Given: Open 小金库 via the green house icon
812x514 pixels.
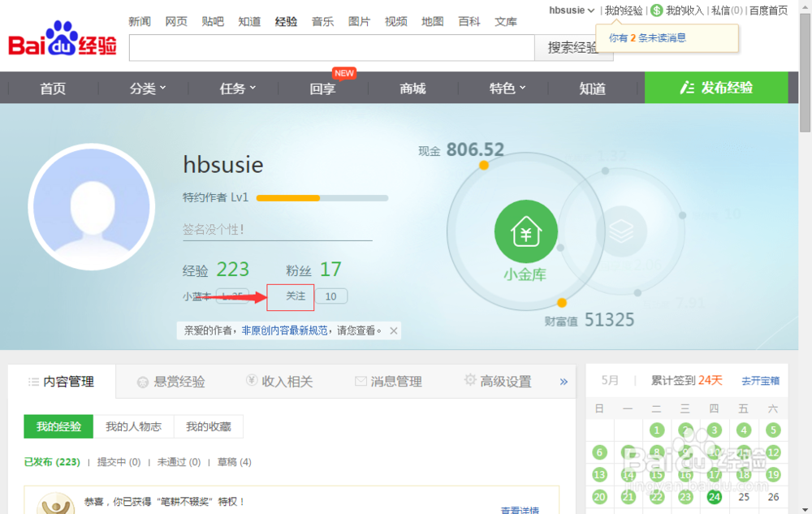Looking at the screenshot, I should (x=526, y=231).
